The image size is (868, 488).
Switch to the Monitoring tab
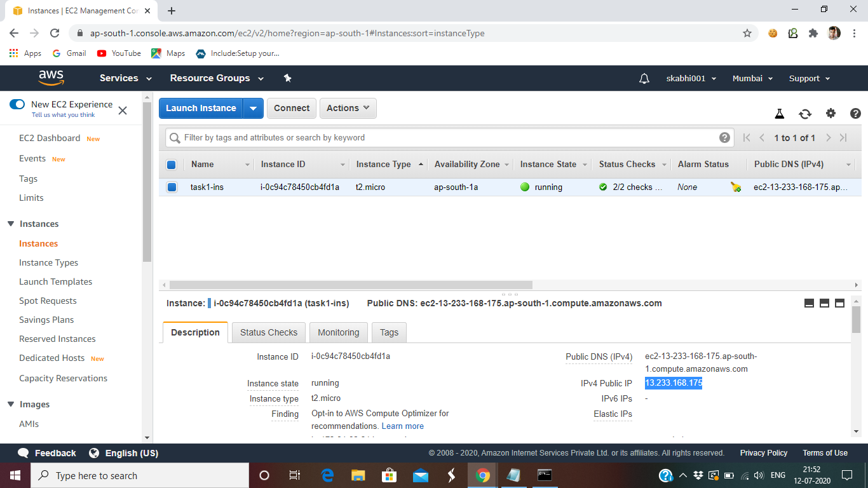click(339, 332)
